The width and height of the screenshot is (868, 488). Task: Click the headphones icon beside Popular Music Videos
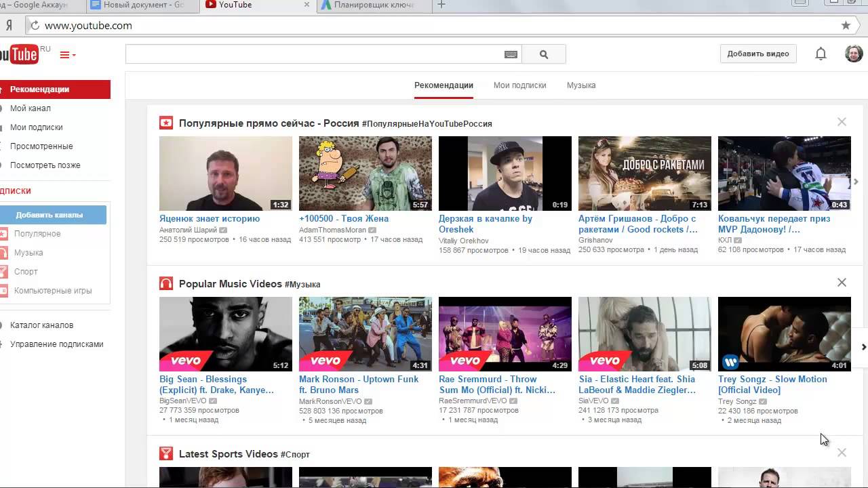click(166, 283)
